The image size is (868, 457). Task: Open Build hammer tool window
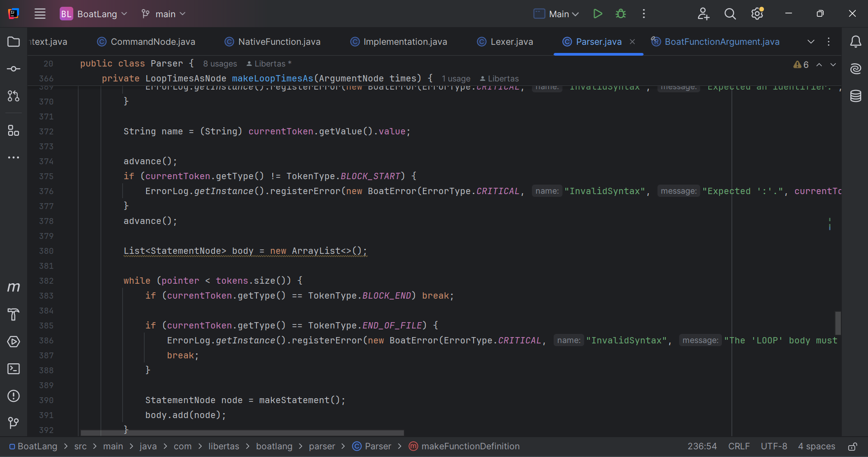coord(14,314)
